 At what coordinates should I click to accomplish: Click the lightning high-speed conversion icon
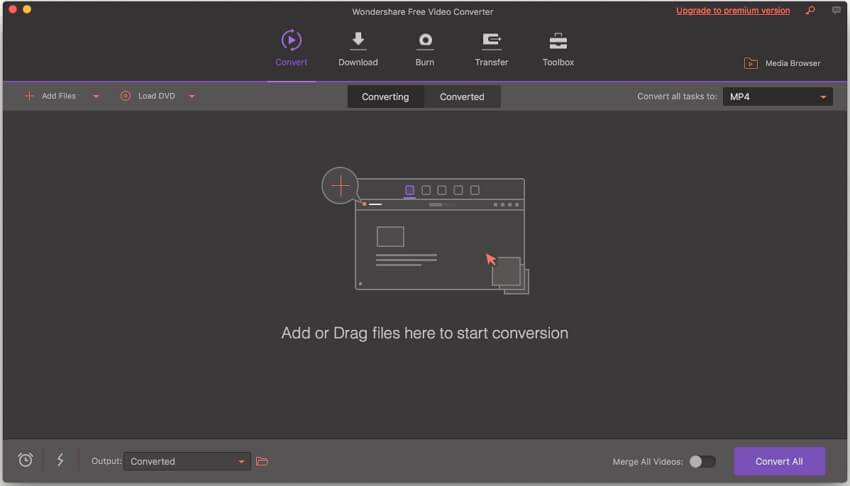(x=60, y=460)
